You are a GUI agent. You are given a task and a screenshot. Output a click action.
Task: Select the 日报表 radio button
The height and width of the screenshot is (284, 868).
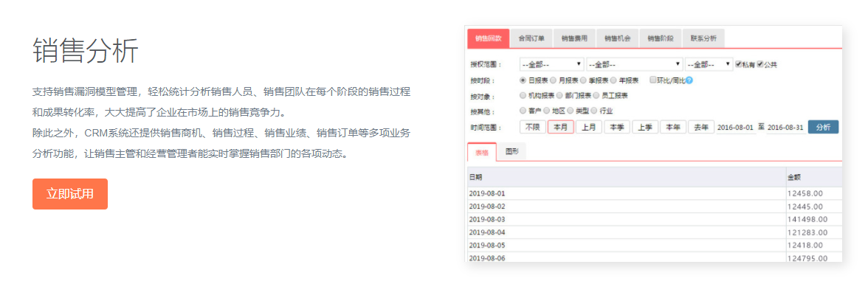coord(523,80)
